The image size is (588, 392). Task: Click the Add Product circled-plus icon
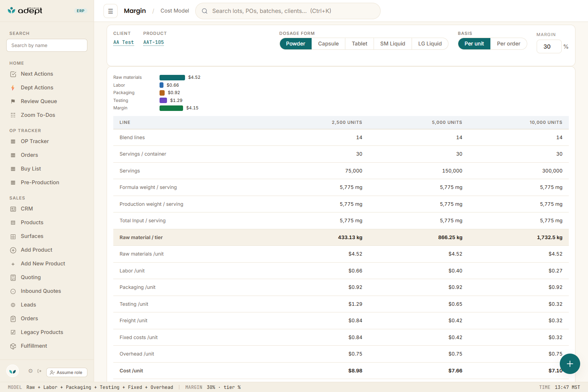13,250
